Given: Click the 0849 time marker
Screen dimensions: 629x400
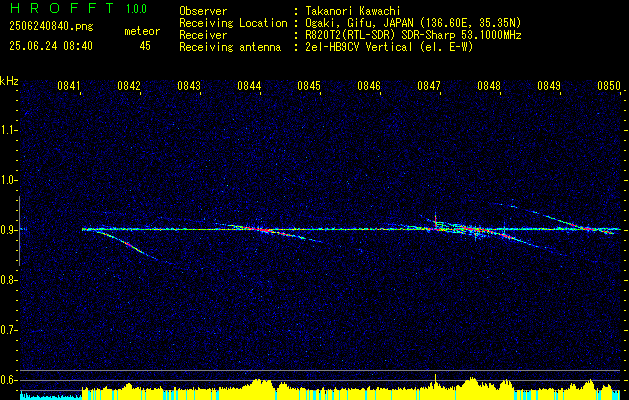Looking at the screenshot, I should [549, 86].
